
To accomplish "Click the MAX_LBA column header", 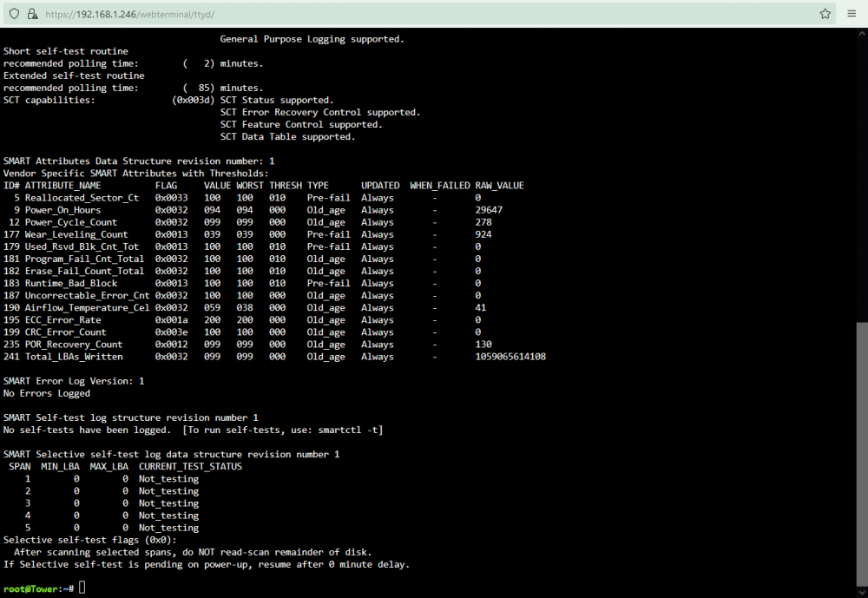I will click(x=108, y=466).
